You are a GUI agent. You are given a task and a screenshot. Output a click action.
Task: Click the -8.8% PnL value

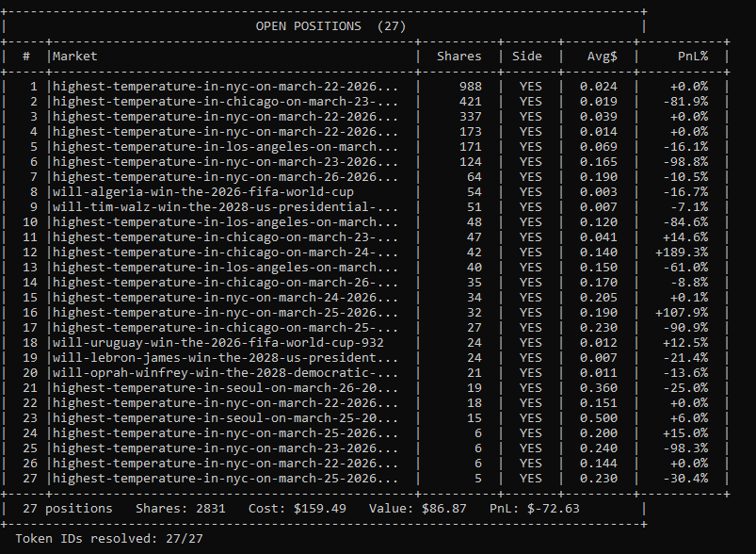[689, 283]
